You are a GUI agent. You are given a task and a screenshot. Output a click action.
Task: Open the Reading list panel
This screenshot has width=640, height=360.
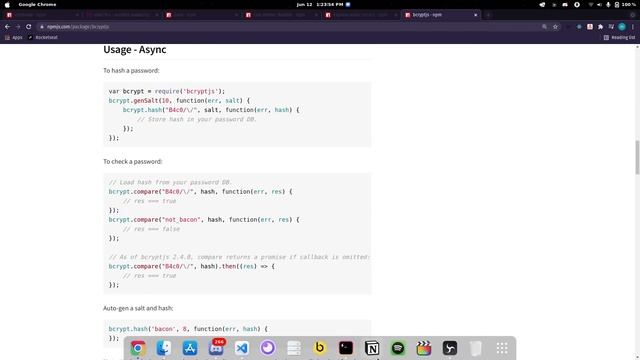[x=619, y=37]
